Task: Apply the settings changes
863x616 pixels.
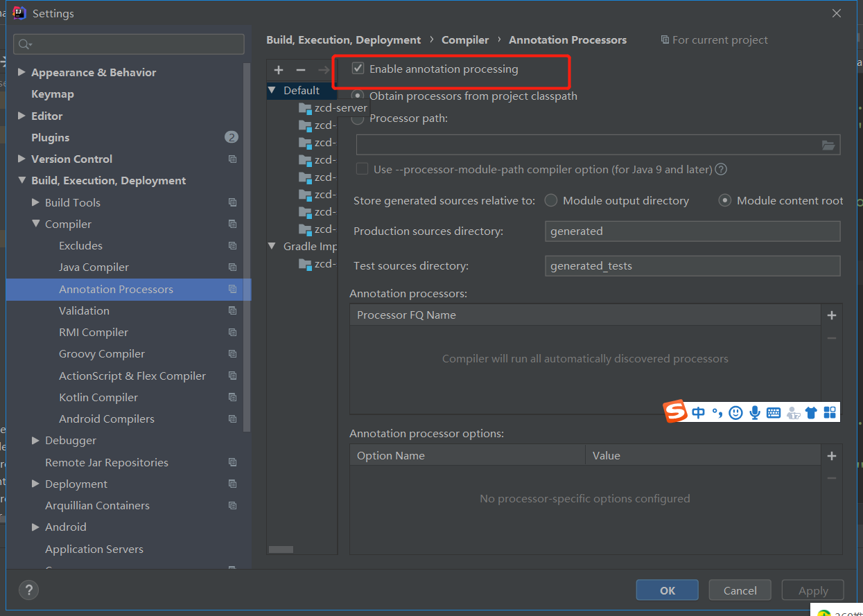Action: coord(812,590)
